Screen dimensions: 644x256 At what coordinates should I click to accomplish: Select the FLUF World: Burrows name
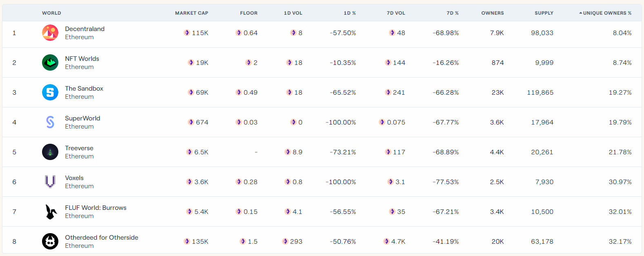click(x=95, y=208)
